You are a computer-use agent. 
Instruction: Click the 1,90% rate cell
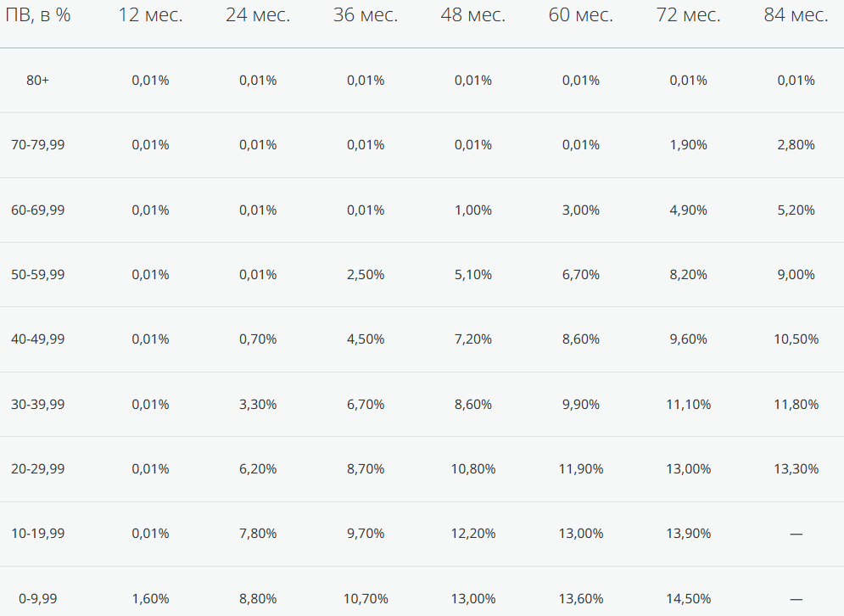point(689,145)
